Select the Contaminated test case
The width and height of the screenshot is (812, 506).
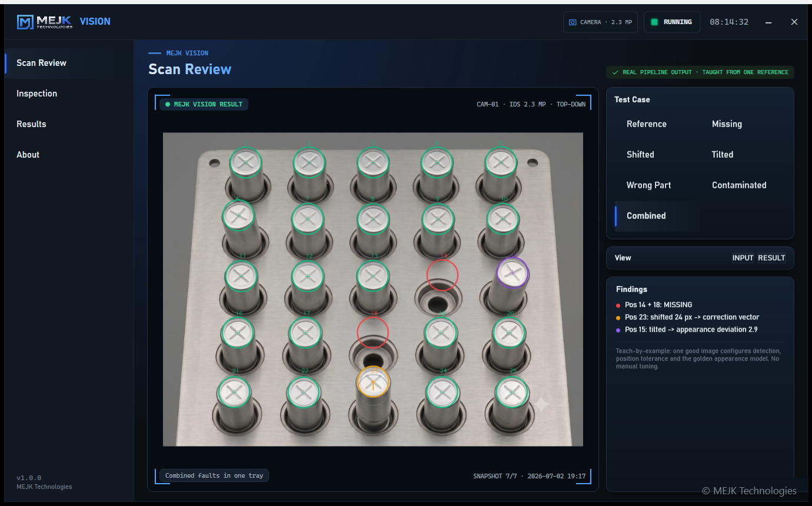739,185
